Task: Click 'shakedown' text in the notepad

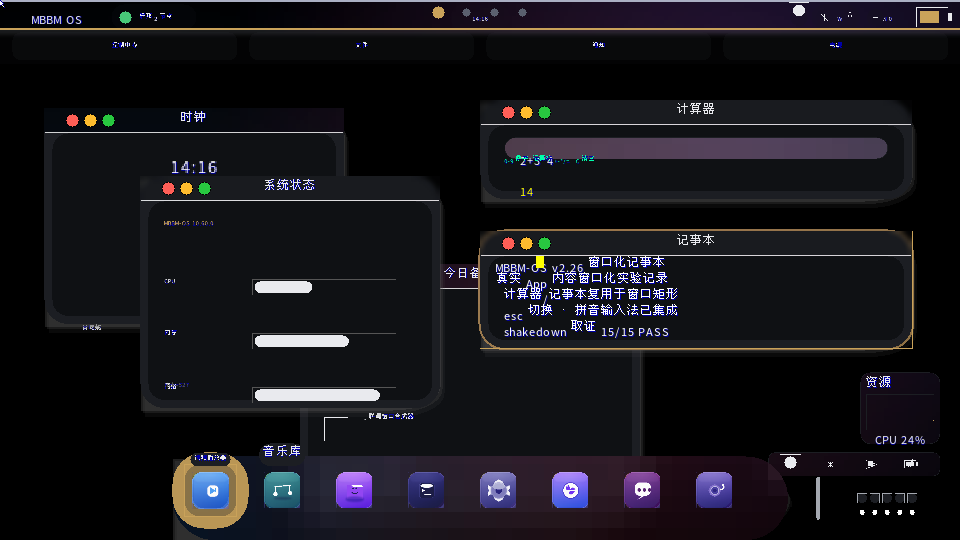Action: [535, 332]
